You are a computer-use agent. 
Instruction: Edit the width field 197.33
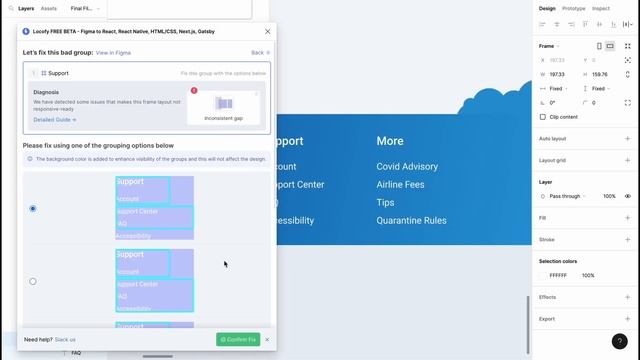click(x=557, y=74)
